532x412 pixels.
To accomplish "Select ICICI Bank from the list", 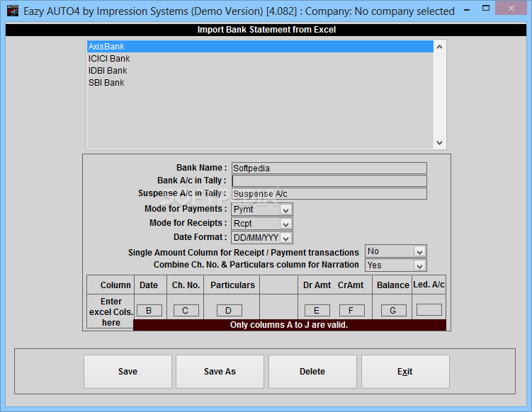I will 260,58.
